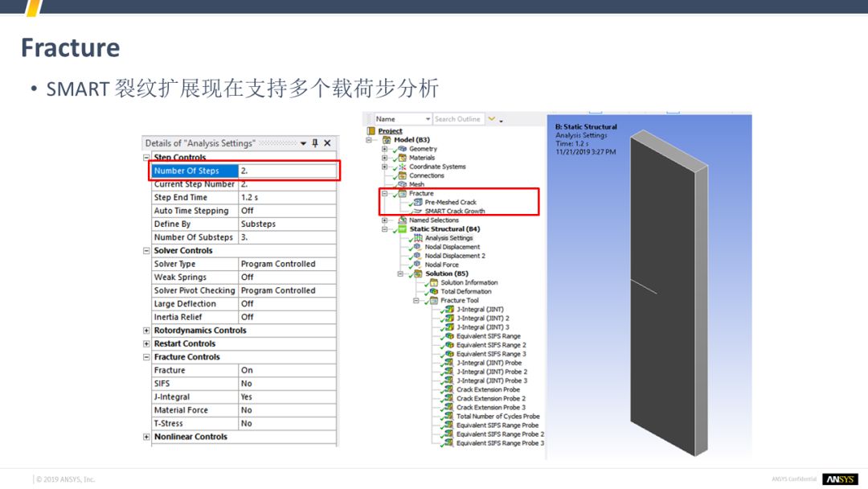Click the Pre-Meshed Crack icon
This screenshot has width=868, height=489.
[x=418, y=202]
